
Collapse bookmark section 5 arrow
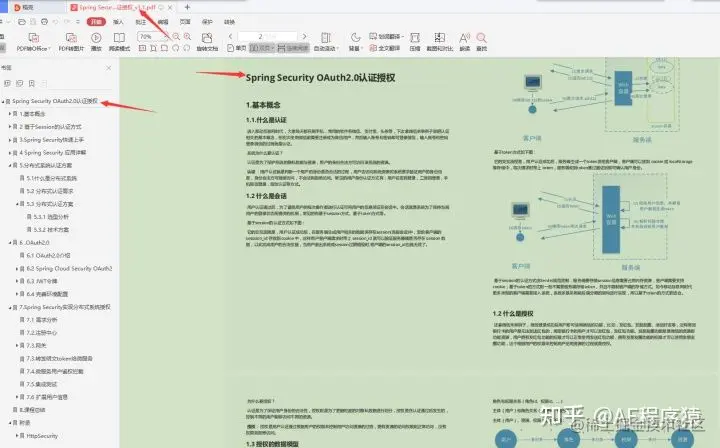(10, 165)
